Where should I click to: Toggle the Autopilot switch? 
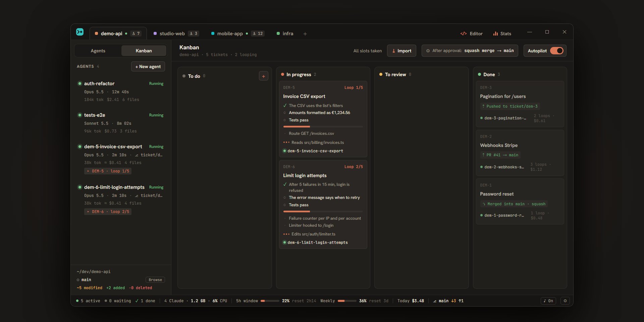[x=557, y=51]
